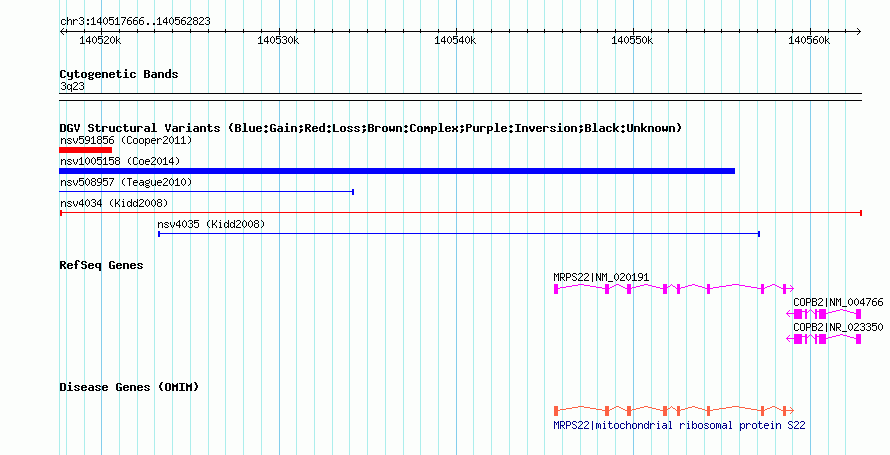890x455 pixels.
Task: Click the orange OMIM MRPS22 gene glyph
Action: point(674,411)
